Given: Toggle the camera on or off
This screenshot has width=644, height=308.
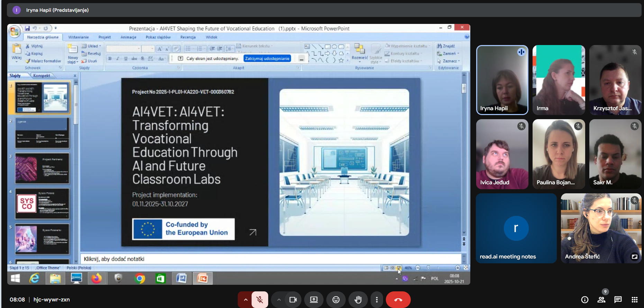Looking at the screenshot, I should (x=293, y=300).
